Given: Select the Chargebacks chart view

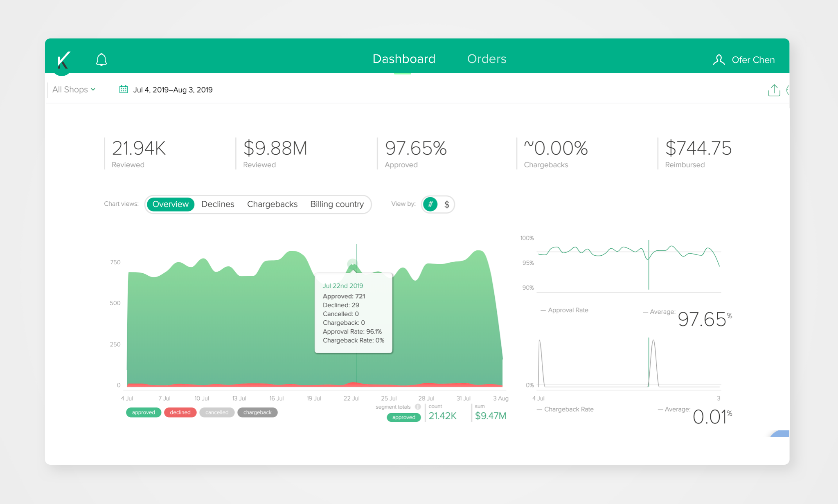Looking at the screenshot, I should click(272, 204).
